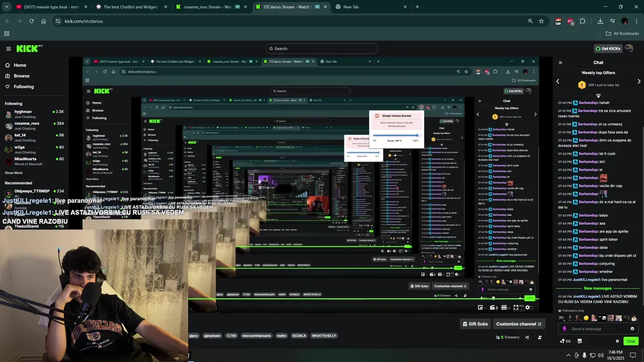Viewport: 644px width, 362px height.
Task: Open the tab search dropdown arrow
Action: (7, 7)
